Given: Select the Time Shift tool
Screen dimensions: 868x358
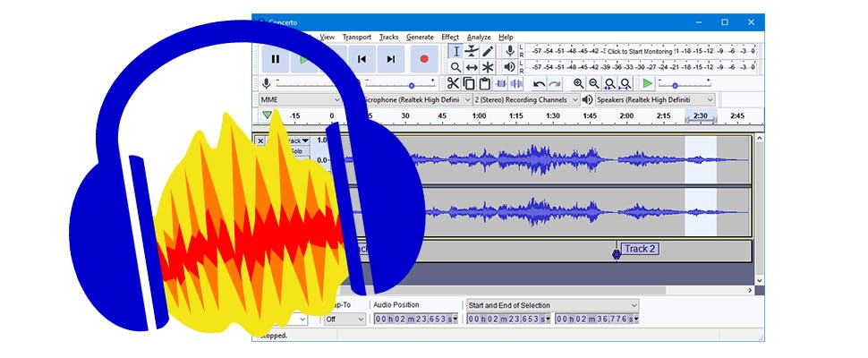Looking at the screenshot, I should [472, 67].
